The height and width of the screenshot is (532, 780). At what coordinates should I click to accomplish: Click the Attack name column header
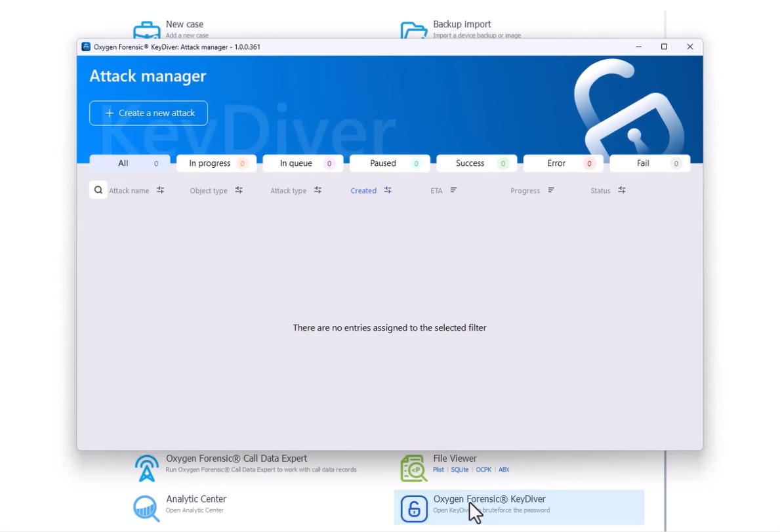[129, 190]
